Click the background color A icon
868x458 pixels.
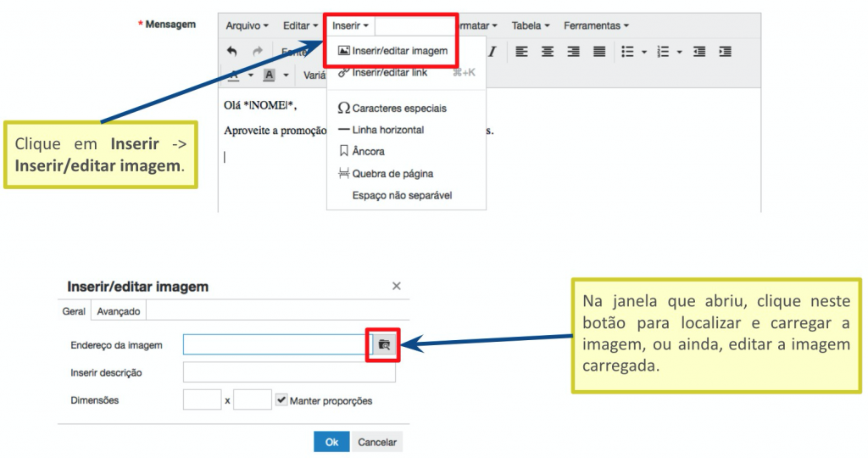coord(269,75)
